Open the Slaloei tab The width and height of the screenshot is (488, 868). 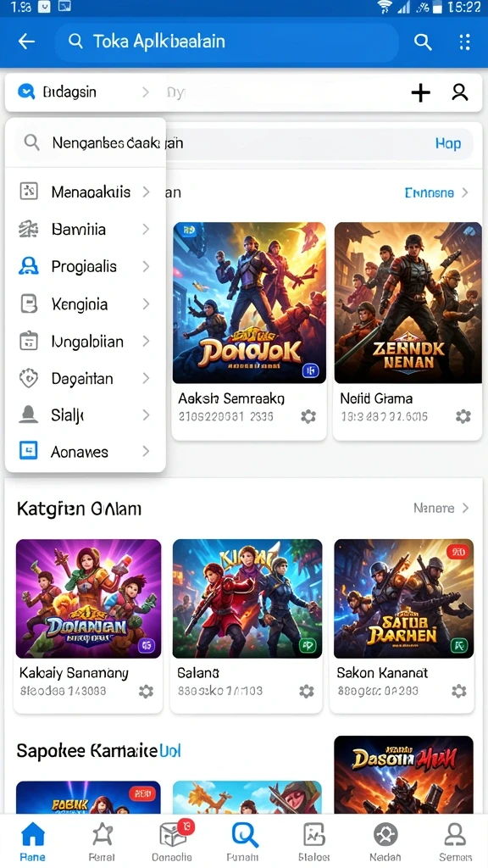point(313,842)
